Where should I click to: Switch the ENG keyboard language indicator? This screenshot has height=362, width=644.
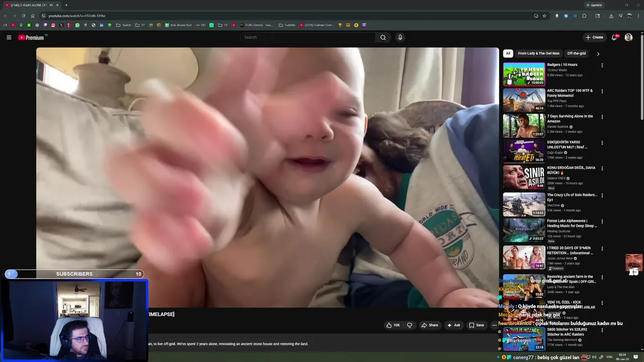pos(609,357)
